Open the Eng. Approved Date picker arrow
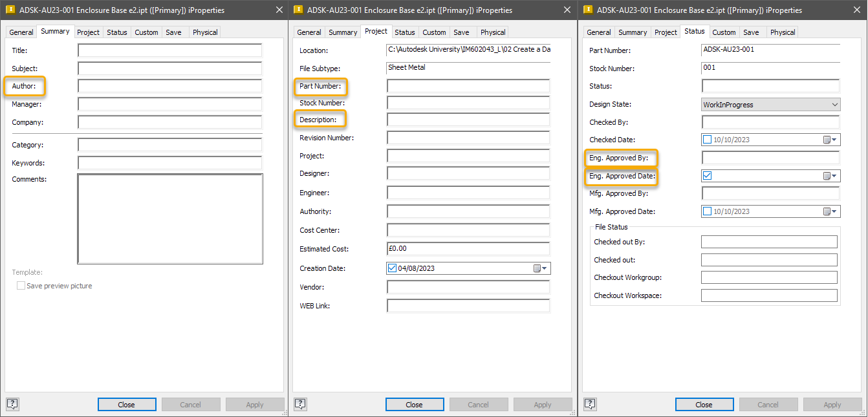This screenshot has height=417, width=868. click(x=835, y=176)
